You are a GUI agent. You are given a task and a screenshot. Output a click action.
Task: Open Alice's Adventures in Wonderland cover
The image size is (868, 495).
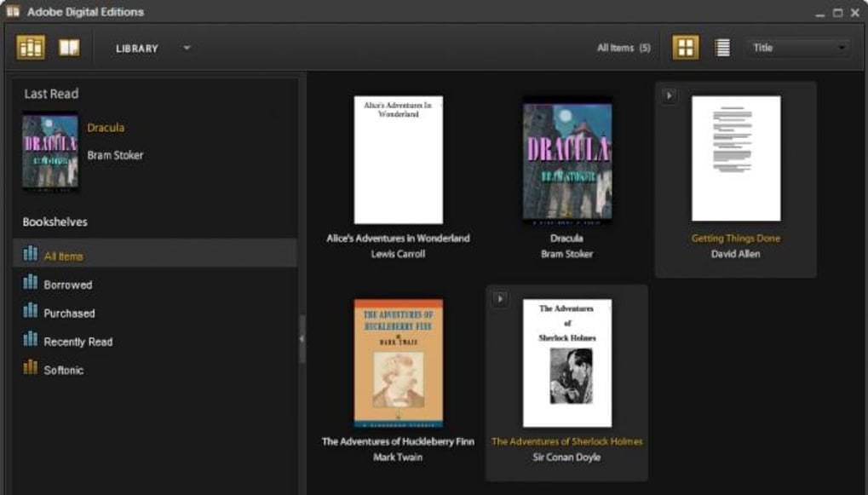(x=399, y=160)
